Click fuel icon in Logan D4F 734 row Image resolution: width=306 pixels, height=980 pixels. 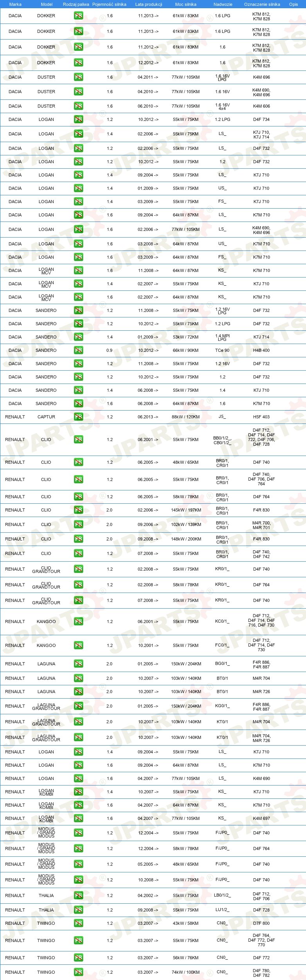pyautogui.click(x=78, y=119)
